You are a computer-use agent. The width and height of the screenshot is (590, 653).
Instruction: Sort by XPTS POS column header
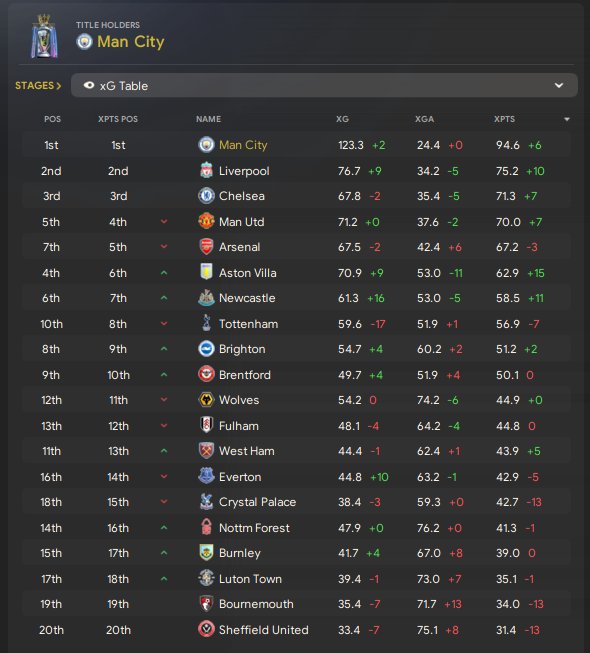coord(118,119)
